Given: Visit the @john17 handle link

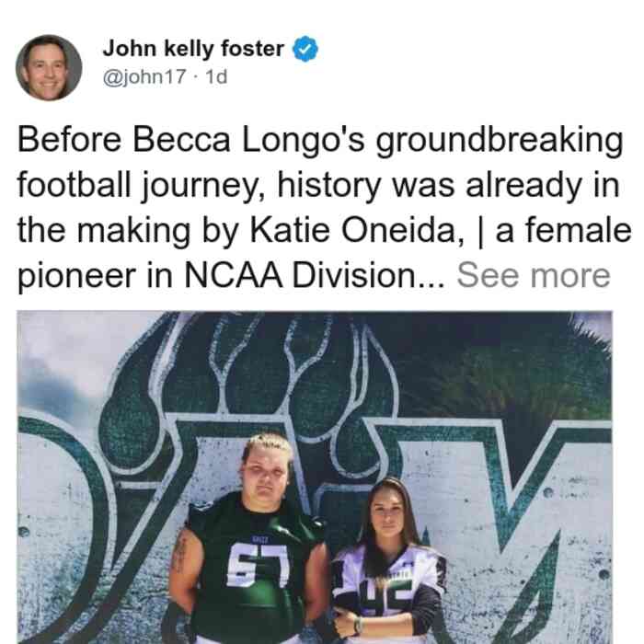Looking at the screenshot, I should [144, 76].
